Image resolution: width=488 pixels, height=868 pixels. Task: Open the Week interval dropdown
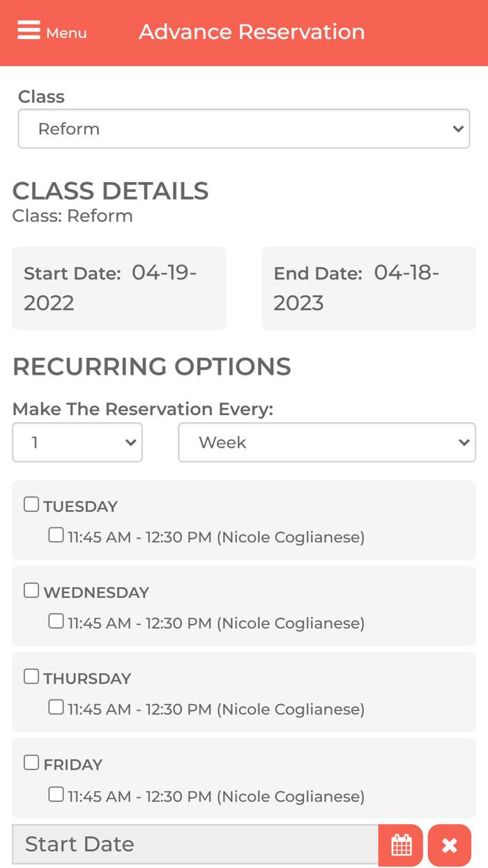coord(326,442)
